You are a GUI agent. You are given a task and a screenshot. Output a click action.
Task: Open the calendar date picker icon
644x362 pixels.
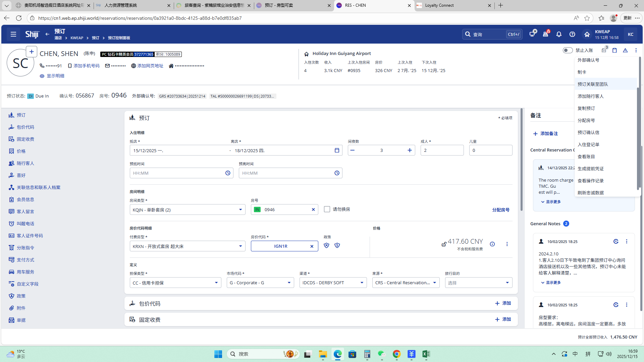point(337,150)
